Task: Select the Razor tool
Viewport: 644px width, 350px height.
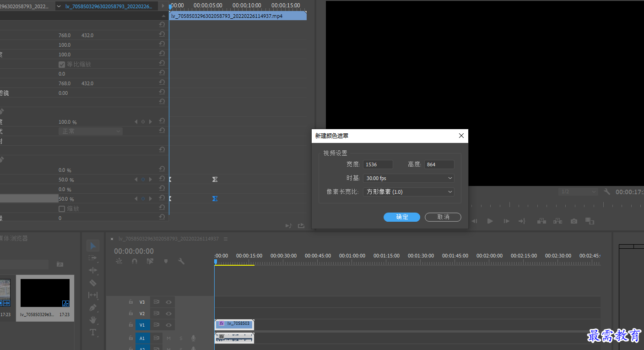Action: click(x=93, y=283)
